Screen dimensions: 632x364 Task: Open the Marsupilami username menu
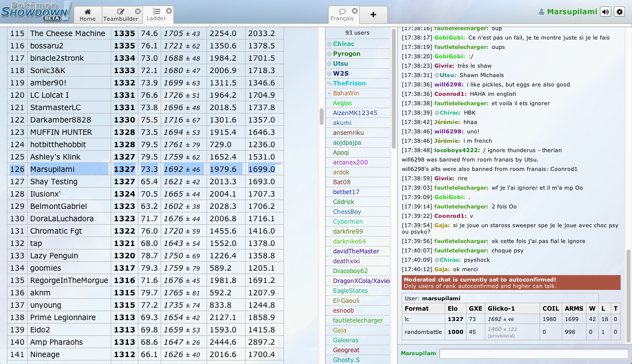coord(568,12)
